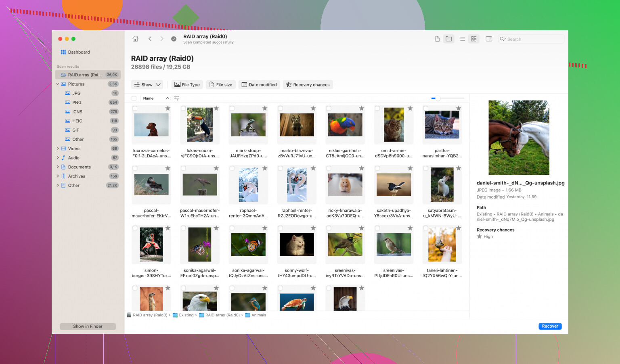Select the folder view icon in toolbar
This screenshot has width=620, height=364.
tap(448, 39)
